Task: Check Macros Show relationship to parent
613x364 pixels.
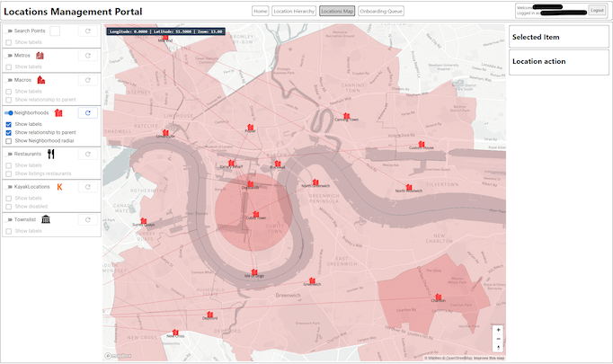Action: coord(9,100)
